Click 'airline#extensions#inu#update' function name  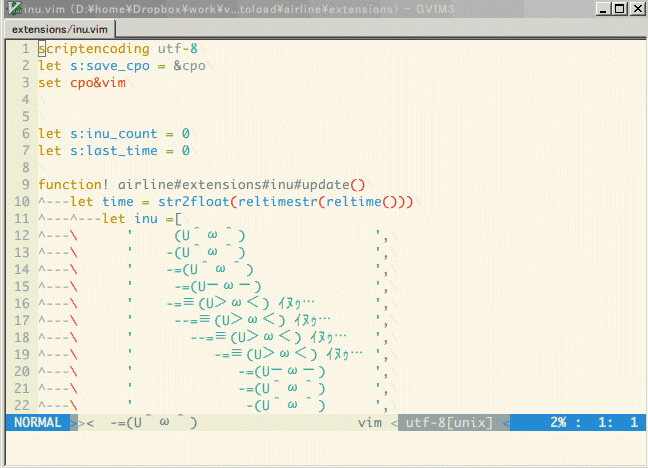point(234,184)
